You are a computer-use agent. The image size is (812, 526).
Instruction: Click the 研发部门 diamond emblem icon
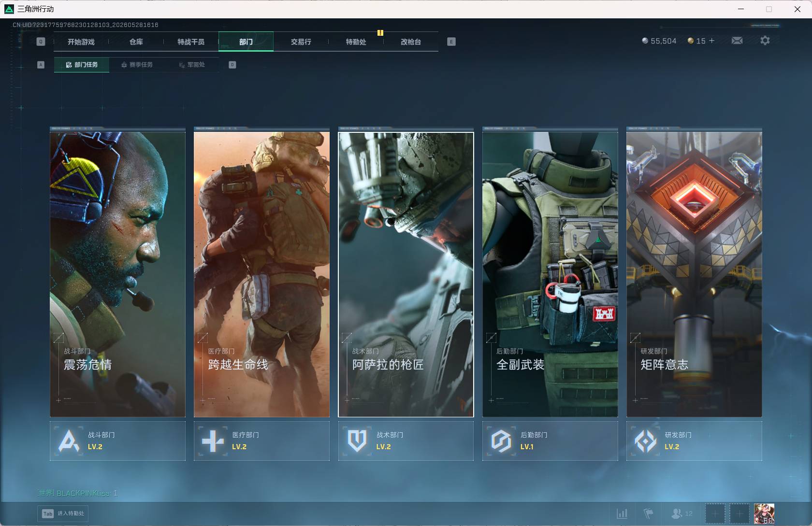coord(645,441)
